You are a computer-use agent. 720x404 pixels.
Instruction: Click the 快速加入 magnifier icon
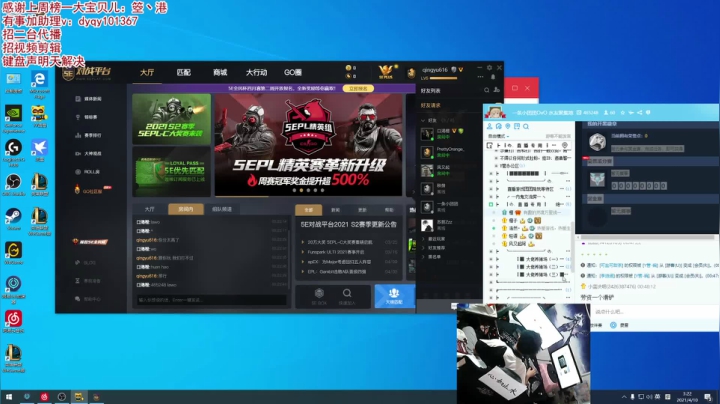[x=347, y=295]
